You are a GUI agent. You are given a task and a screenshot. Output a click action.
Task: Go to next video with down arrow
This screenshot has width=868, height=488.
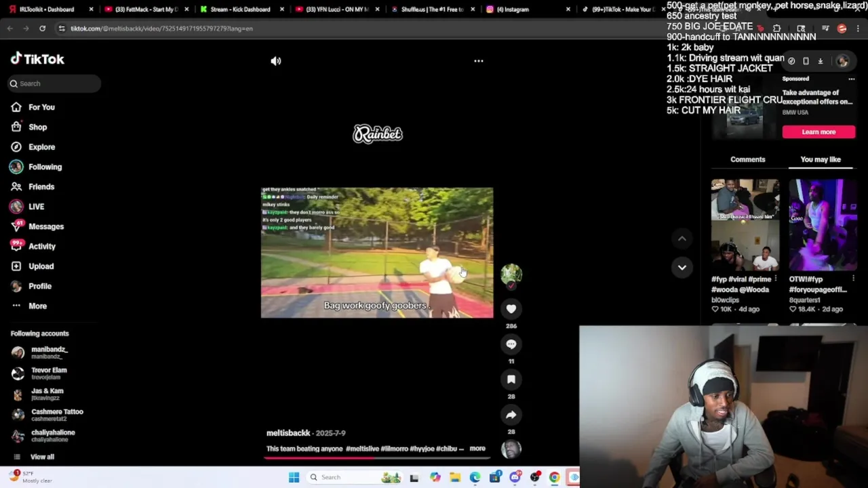[682, 267]
